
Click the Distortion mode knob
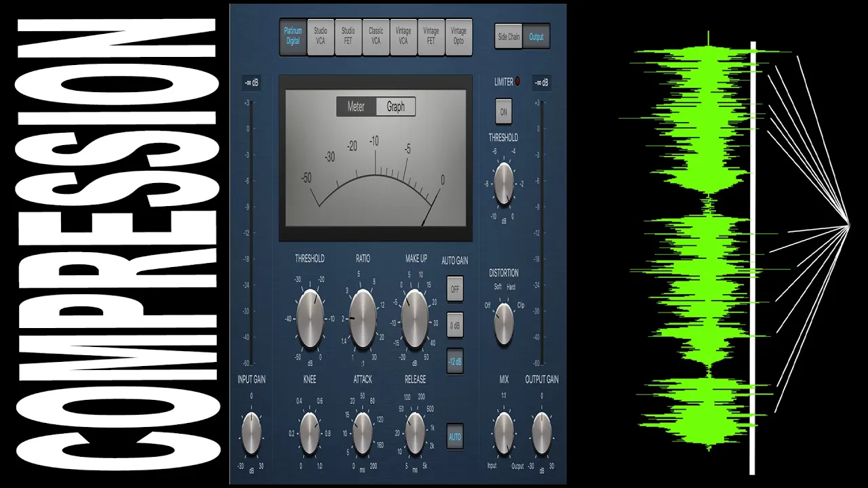coord(504,323)
